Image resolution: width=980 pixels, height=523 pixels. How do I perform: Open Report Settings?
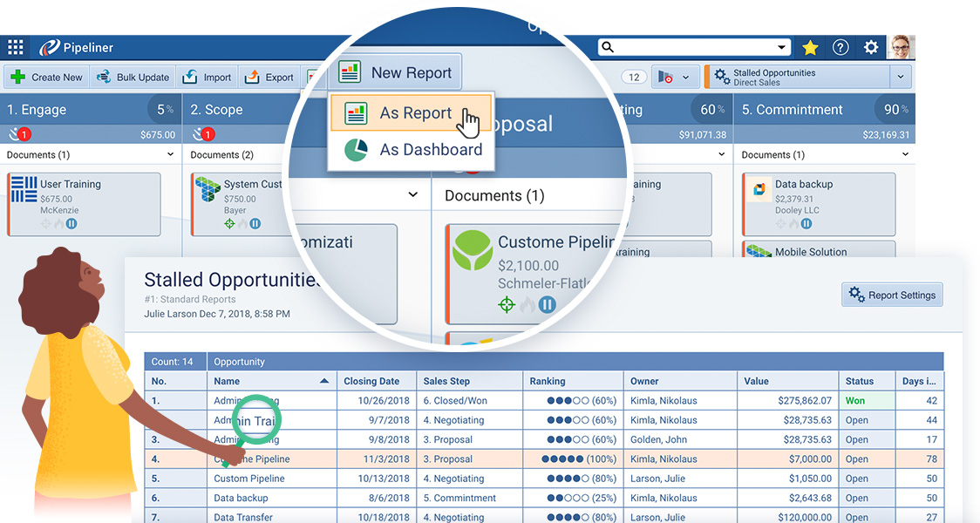893,295
